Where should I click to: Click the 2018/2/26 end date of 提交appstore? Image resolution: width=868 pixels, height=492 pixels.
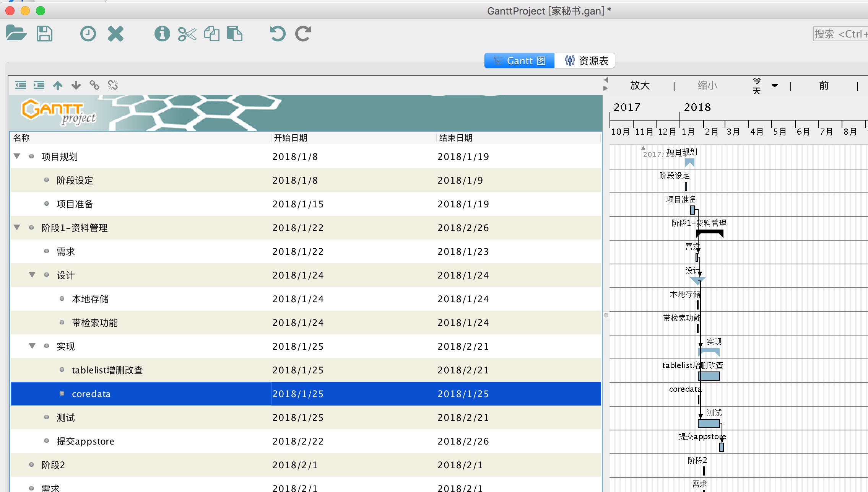point(463,441)
